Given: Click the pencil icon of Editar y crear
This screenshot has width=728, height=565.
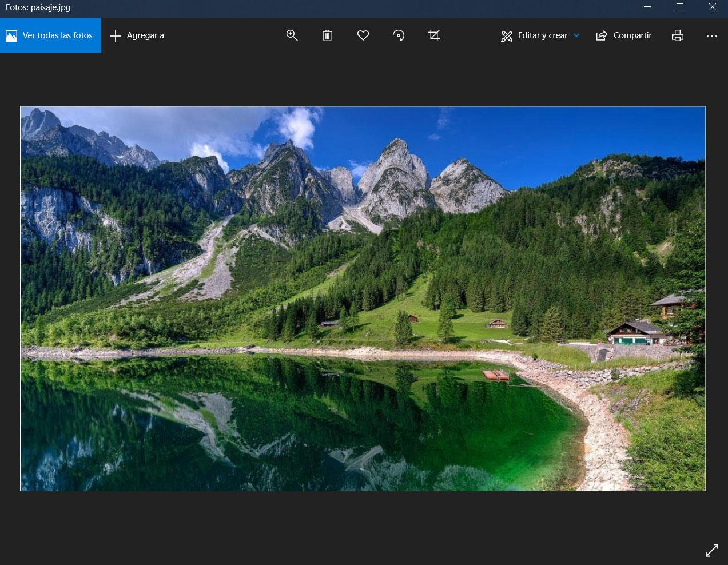Looking at the screenshot, I should pyautogui.click(x=507, y=37).
